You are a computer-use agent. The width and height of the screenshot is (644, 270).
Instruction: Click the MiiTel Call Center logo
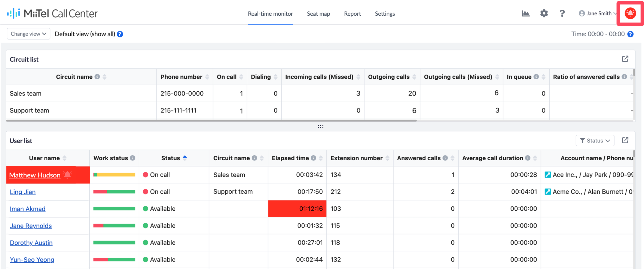52,14
